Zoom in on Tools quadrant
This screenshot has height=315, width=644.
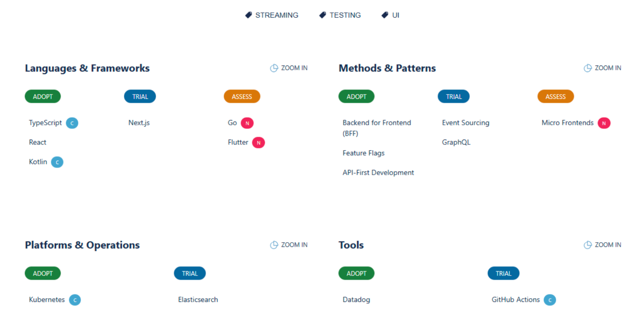pyautogui.click(x=602, y=245)
